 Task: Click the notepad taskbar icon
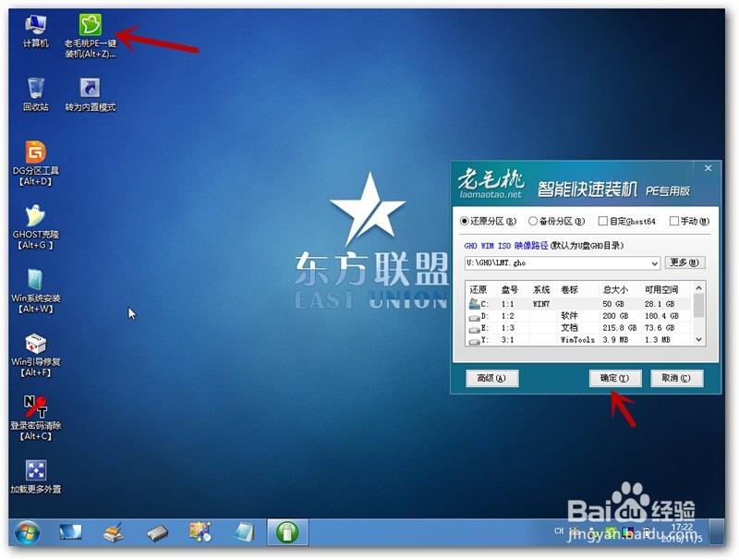tap(244, 532)
